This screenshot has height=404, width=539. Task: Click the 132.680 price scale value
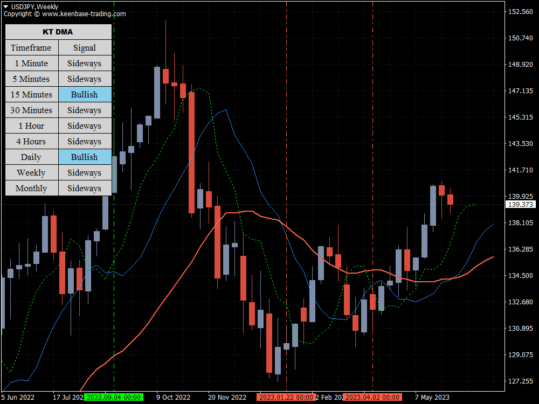[x=520, y=302]
